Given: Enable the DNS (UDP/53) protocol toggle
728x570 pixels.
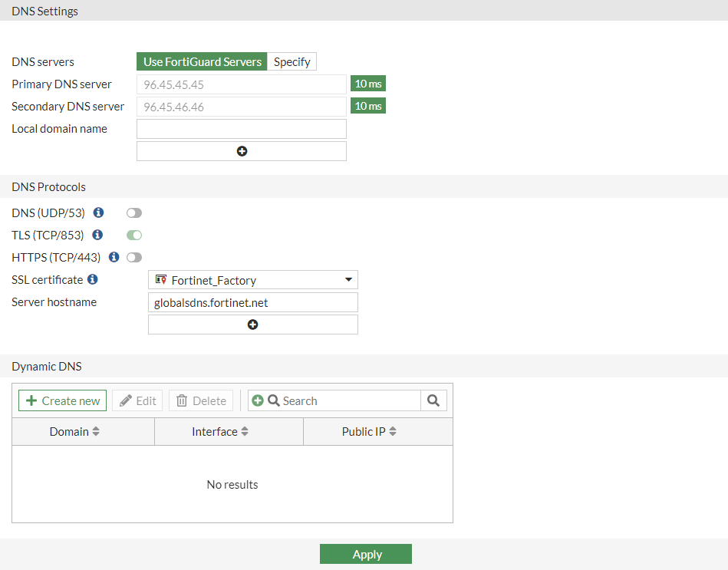Looking at the screenshot, I should click(133, 213).
